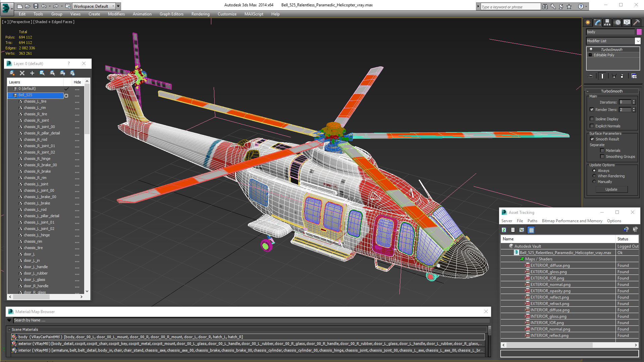Switch Asset Tracking to table view
This screenshot has height=362, width=644.
tap(531, 230)
